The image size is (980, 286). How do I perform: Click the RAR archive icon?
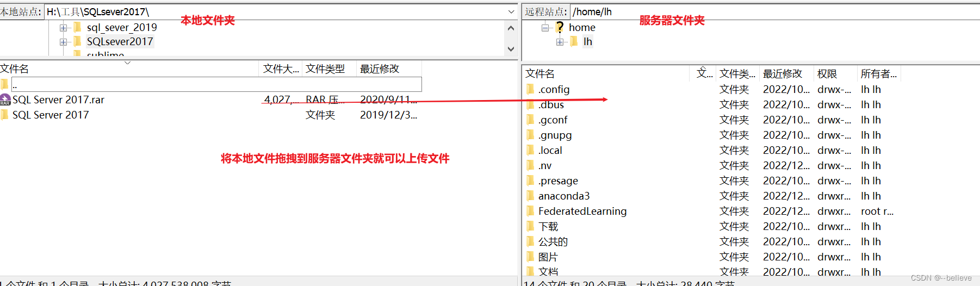[x=5, y=100]
